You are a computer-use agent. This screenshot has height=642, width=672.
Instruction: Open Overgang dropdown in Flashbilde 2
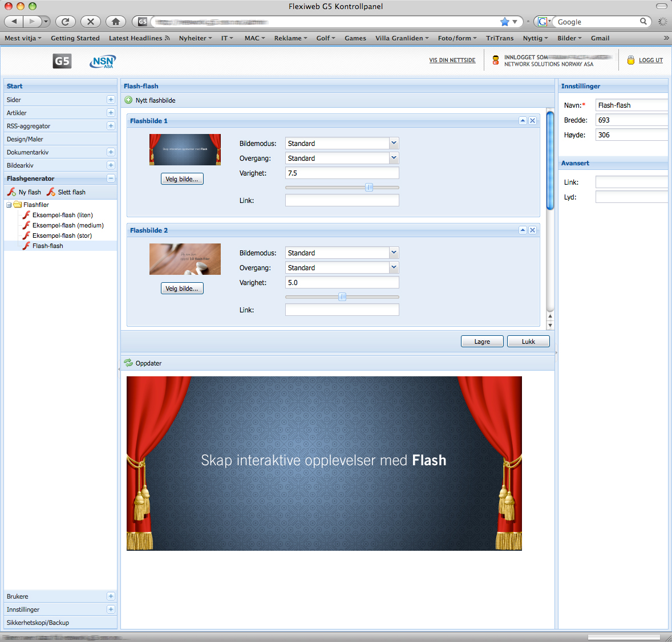point(394,267)
